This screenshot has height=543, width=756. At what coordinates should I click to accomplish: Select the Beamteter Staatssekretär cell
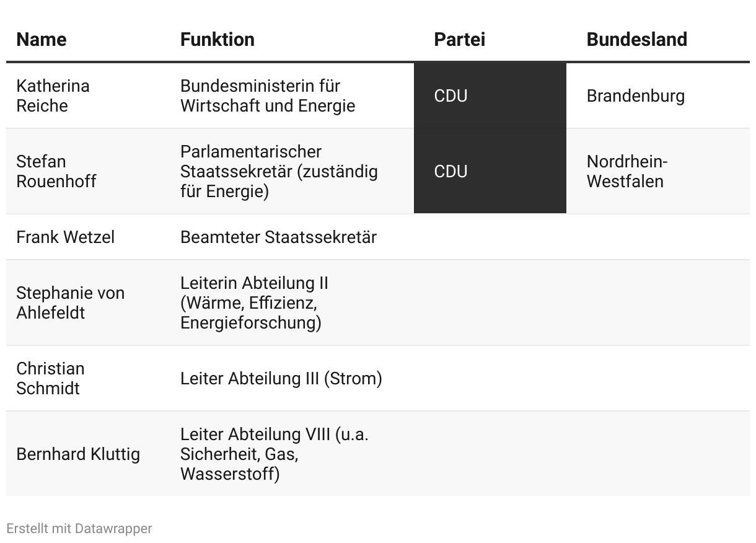(292, 237)
